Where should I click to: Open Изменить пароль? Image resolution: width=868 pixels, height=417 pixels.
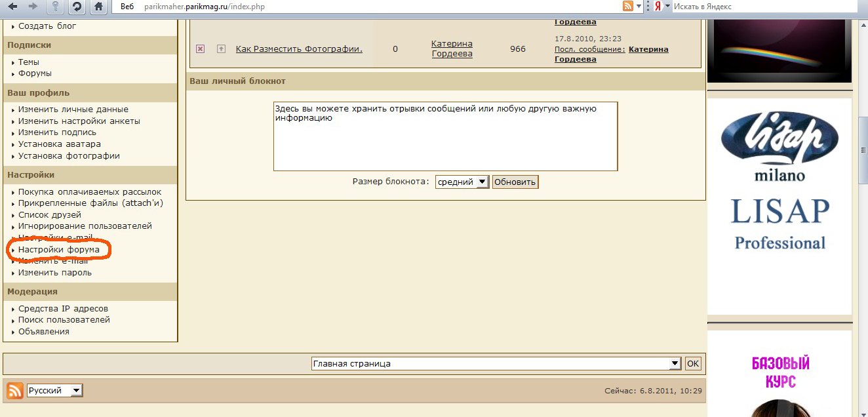pos(55,273)
